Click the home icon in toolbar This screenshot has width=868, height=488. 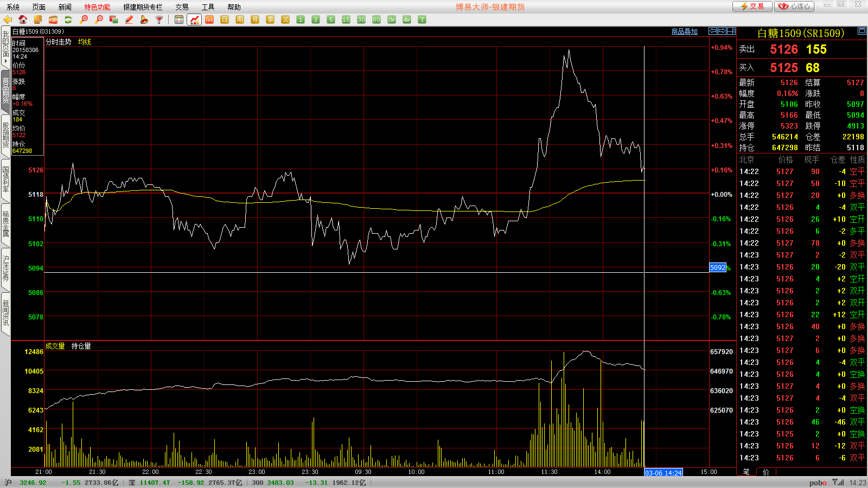[23, 20]
